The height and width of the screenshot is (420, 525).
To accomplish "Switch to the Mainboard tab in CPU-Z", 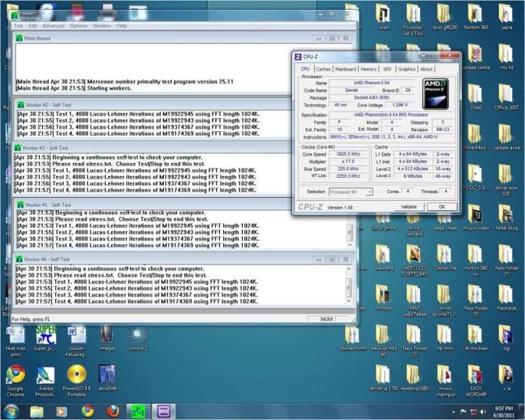I will click(x=346, y=69).
